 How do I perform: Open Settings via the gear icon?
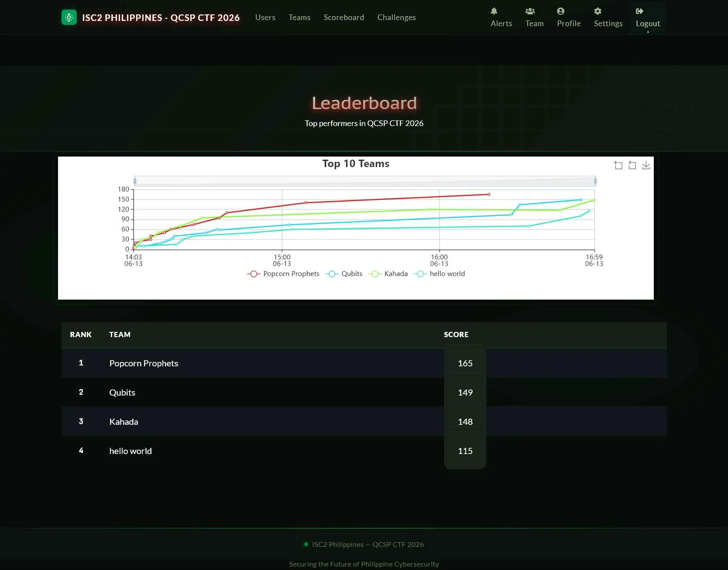pos(598,11)
